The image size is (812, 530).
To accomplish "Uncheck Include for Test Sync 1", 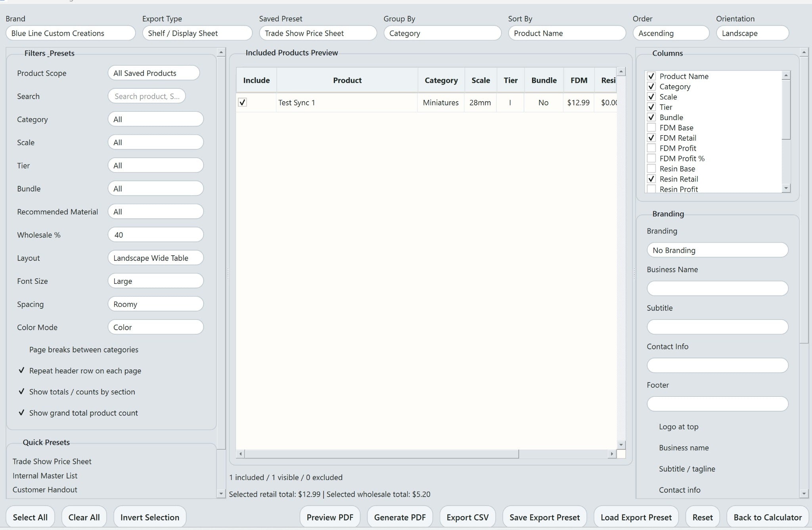I will coord(242,102).
